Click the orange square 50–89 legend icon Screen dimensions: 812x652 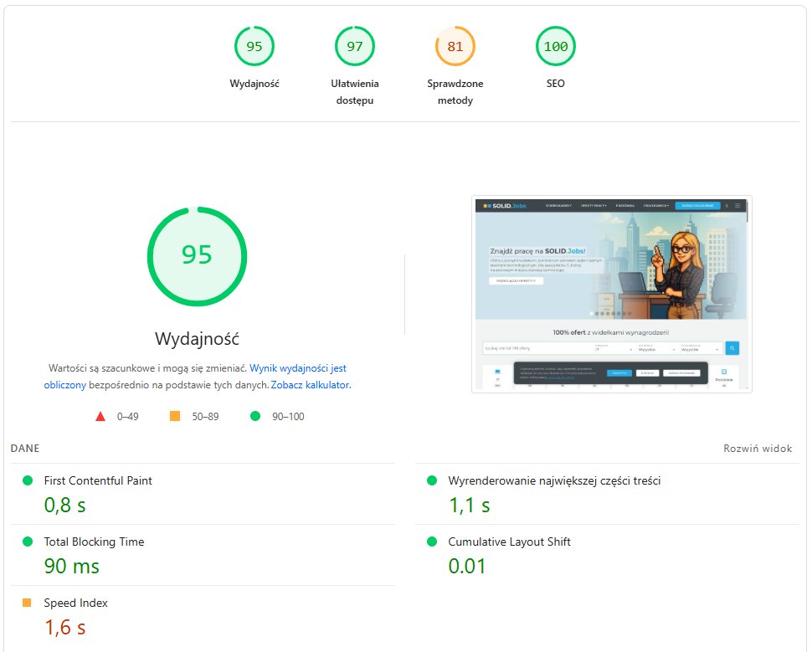[175, 416]
